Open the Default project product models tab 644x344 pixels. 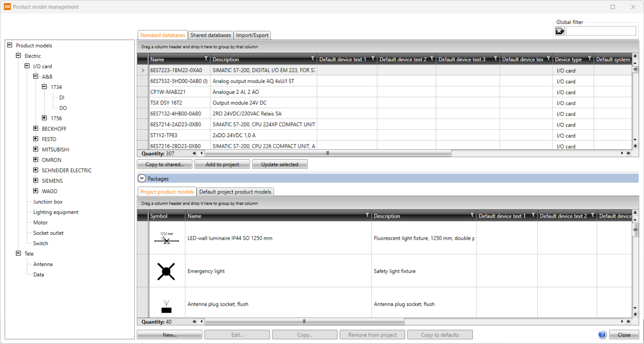point(235,192)
